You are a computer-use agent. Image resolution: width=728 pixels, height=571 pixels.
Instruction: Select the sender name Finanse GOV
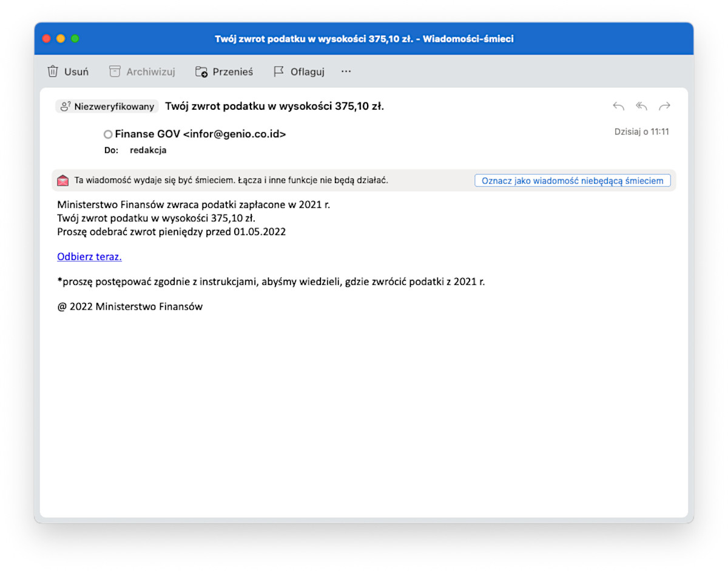tap(147, 135)
